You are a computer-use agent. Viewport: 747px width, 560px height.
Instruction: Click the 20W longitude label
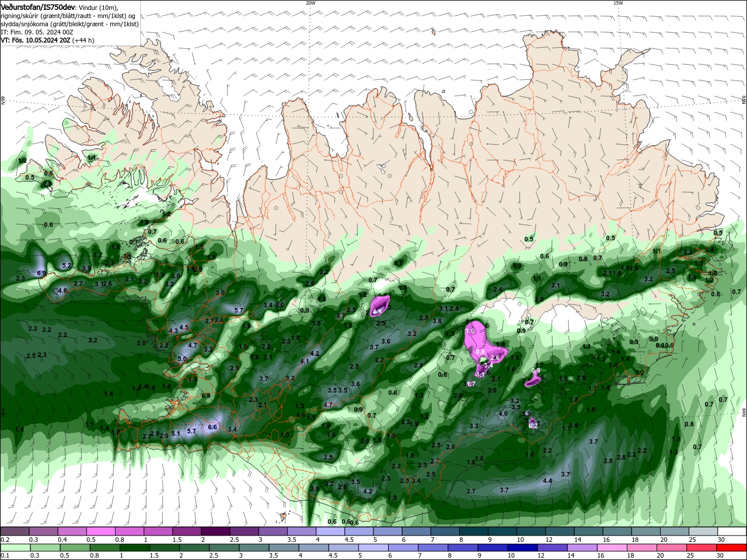(x=310, y=3)
